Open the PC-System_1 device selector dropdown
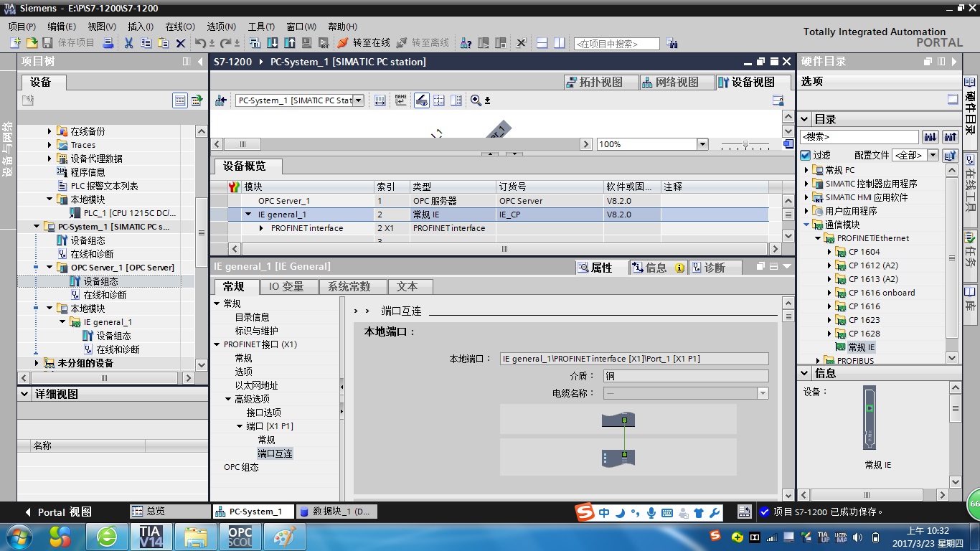The image size is (980, 551). click(359, 100)
